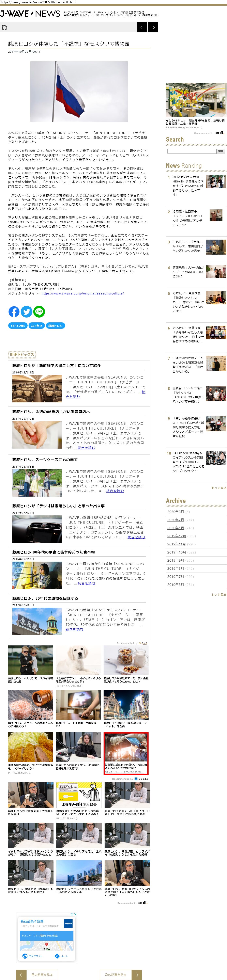Screen dimensions: 227x980
Task: Open related topic スーツケースにもの申す
Action: pos(45,460)
